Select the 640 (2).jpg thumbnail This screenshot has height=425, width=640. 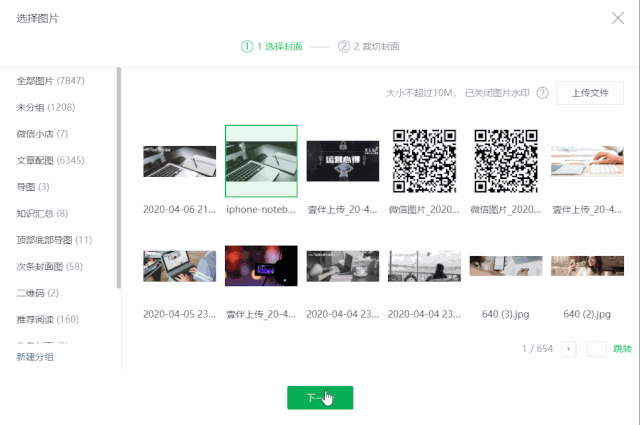point(587,266)
